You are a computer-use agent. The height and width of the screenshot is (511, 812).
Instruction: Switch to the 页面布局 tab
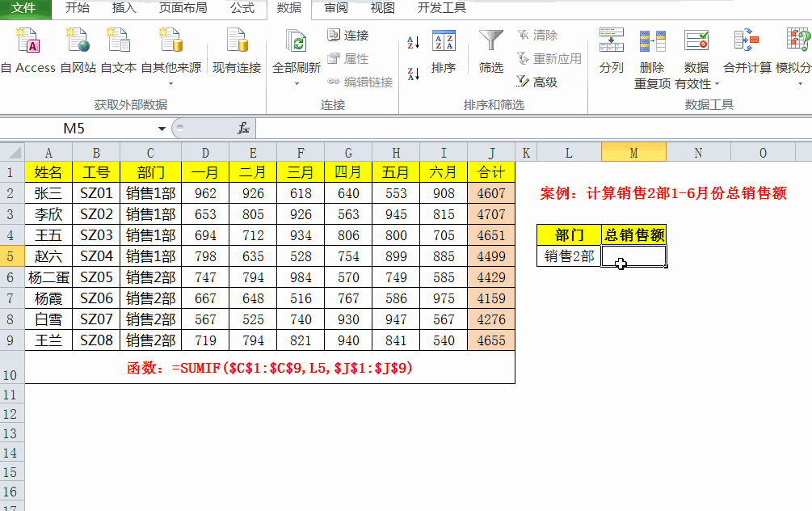(x=183, y=8)
